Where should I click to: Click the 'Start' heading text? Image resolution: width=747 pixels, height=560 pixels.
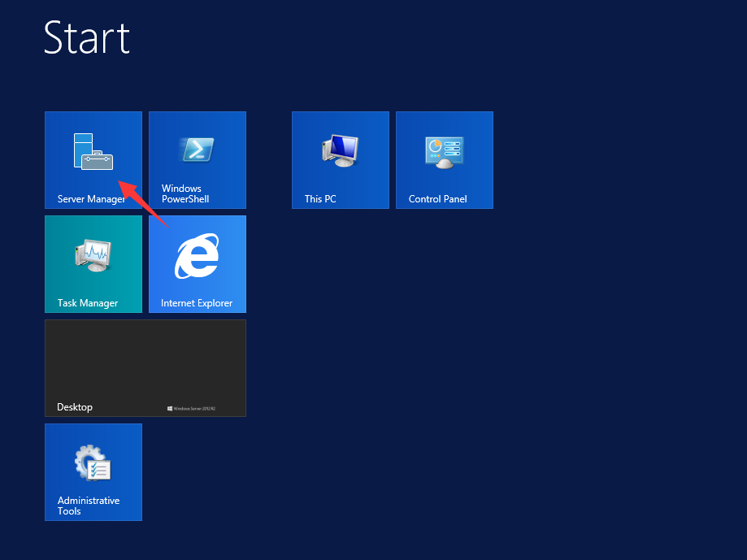87,38
